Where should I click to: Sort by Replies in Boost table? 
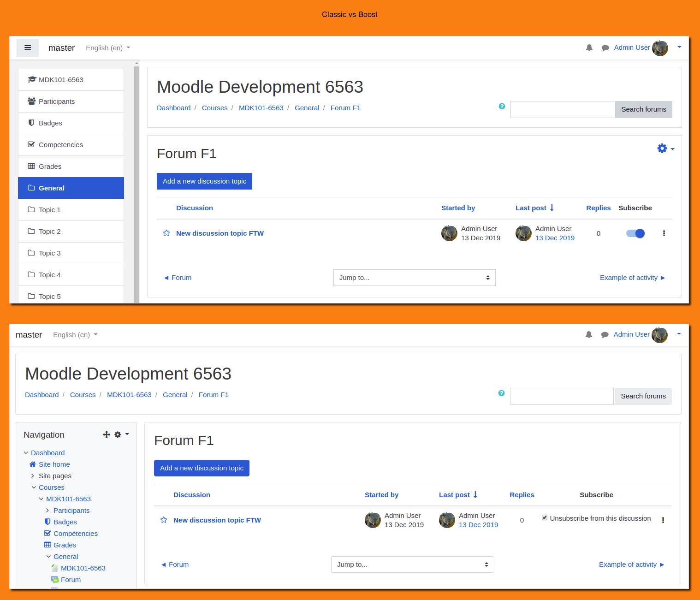click(x=599, y=208)
